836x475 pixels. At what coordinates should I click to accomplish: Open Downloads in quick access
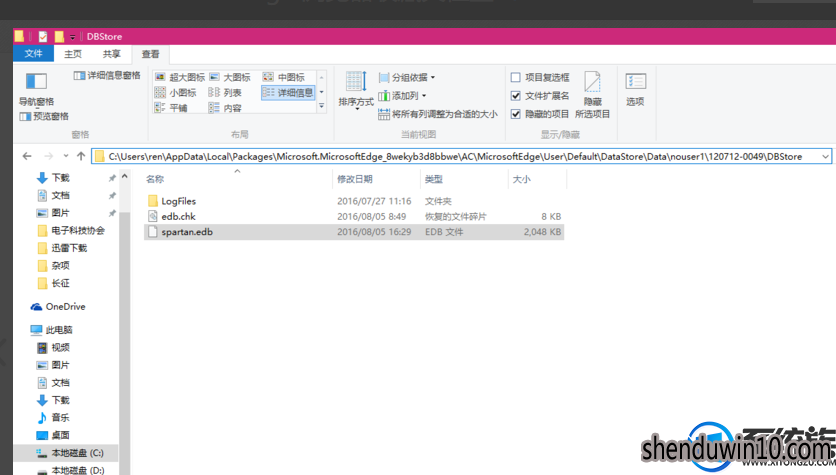[x=60, y=178]
